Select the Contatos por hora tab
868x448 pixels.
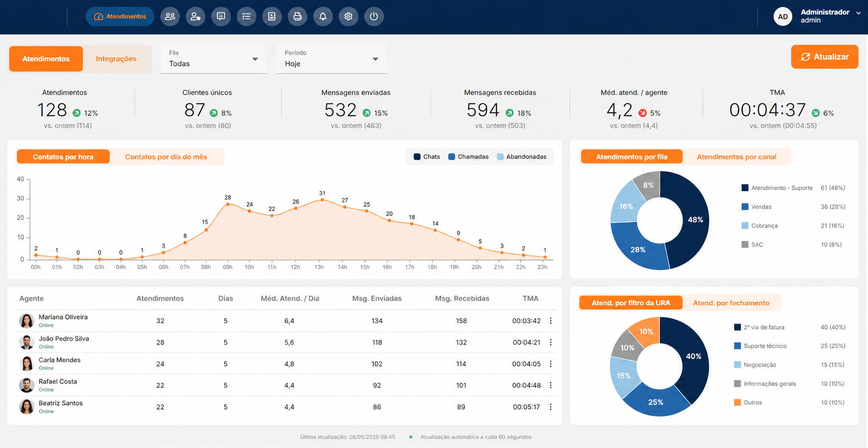(63, 157)
